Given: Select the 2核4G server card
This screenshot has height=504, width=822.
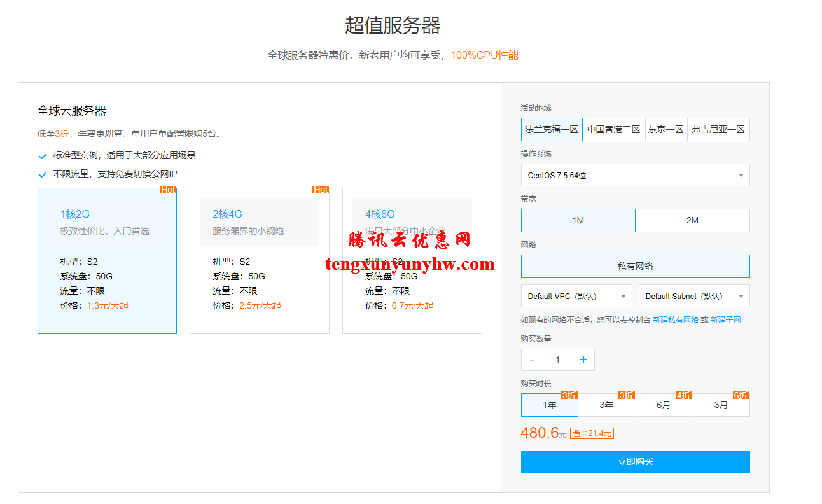Looking at the screenshot, I should coord(260,261).
